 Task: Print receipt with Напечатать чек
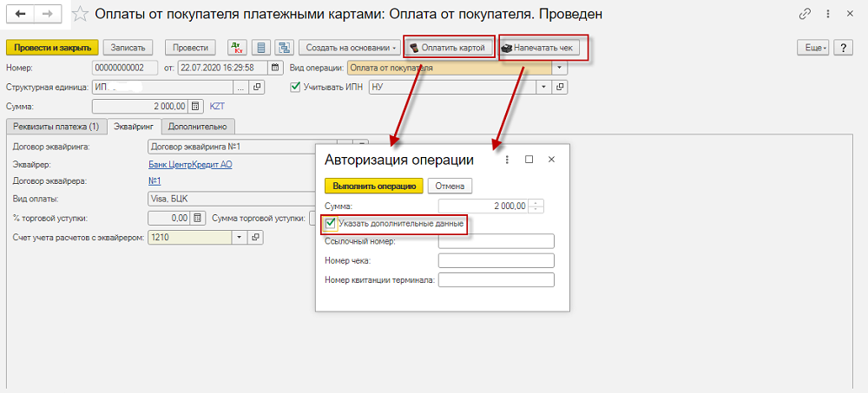click(540, 49)
